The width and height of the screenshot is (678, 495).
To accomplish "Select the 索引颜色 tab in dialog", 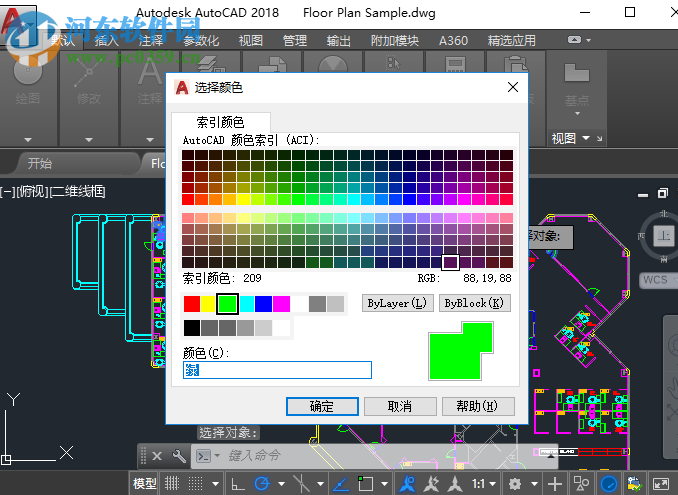I will point(221,122).
